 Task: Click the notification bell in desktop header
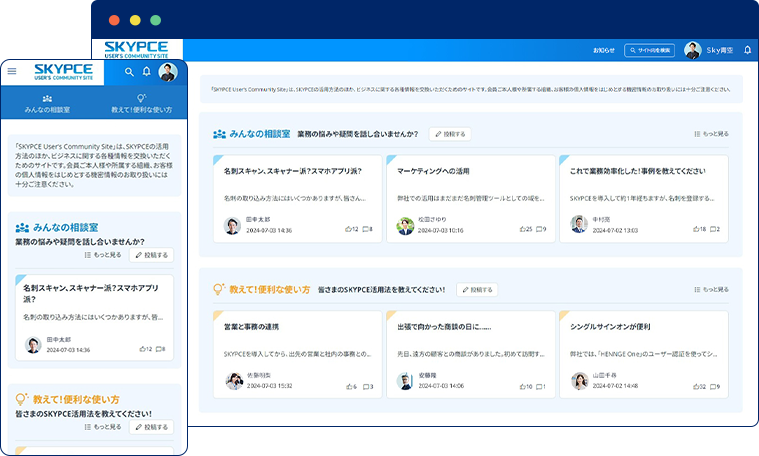[x=747, y=50]
